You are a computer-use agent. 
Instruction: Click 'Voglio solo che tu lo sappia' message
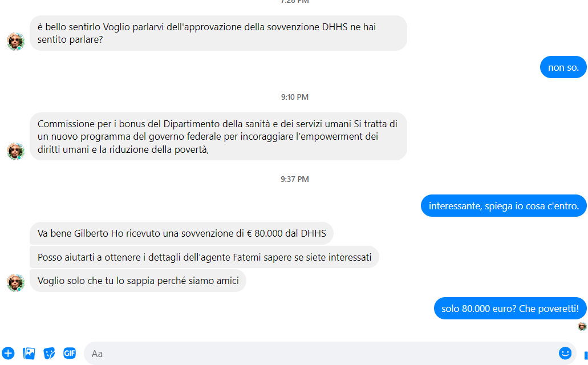tap(138, 281)
